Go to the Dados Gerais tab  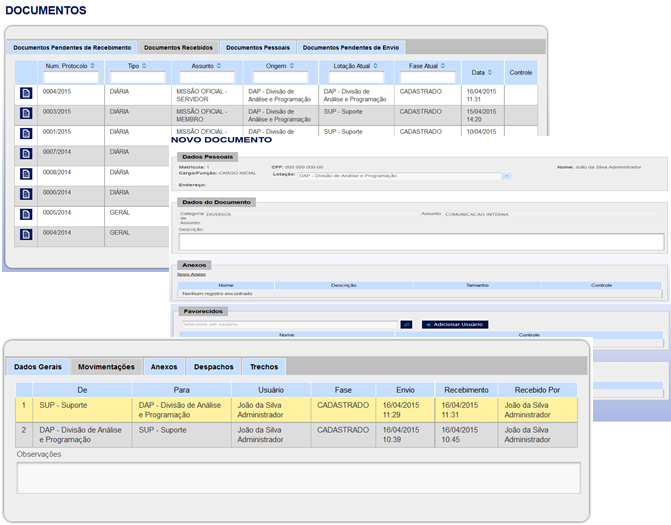[38, 367]
